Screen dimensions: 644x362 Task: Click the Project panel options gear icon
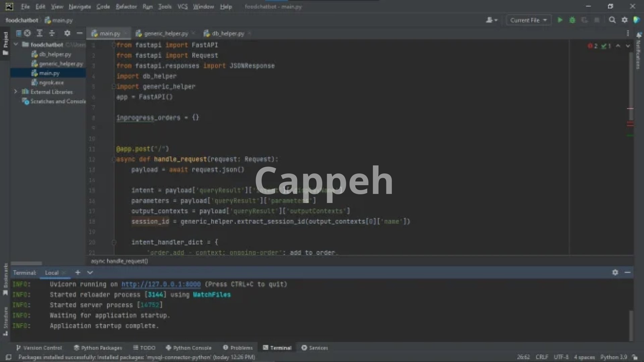(x=67, y=33)
